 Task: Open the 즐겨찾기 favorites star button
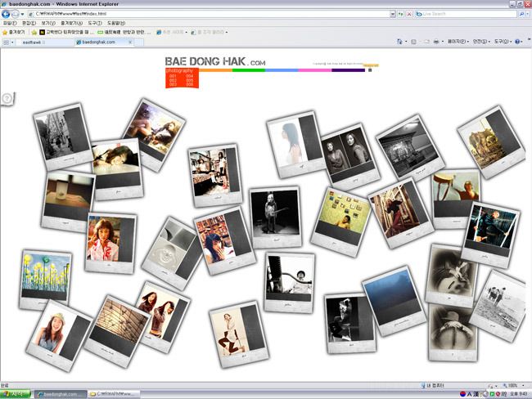point(14,32)
